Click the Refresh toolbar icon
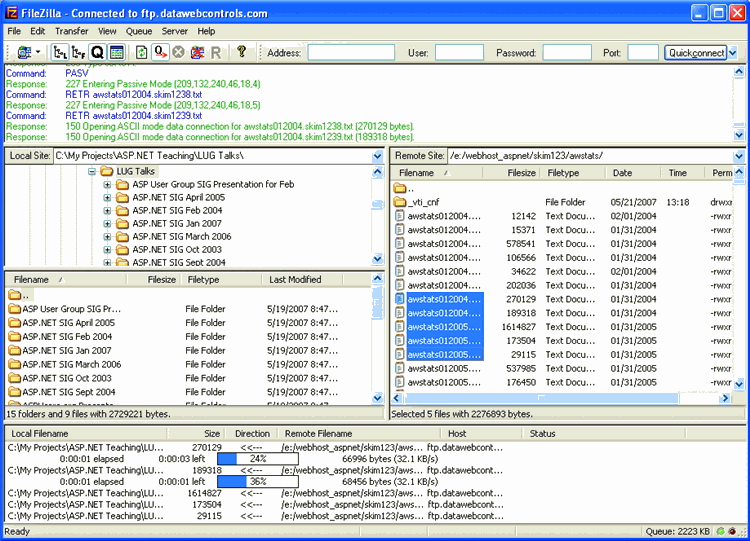Image resolution: width=750 pixels, height=541 pixels. pyautogui.click(x=141, y=52)
